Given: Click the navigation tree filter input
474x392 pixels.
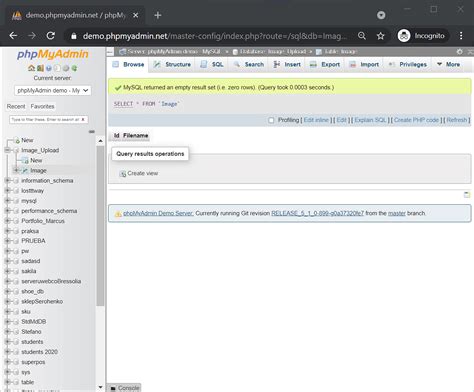Looking at the screenshot, I should (49, 119).
